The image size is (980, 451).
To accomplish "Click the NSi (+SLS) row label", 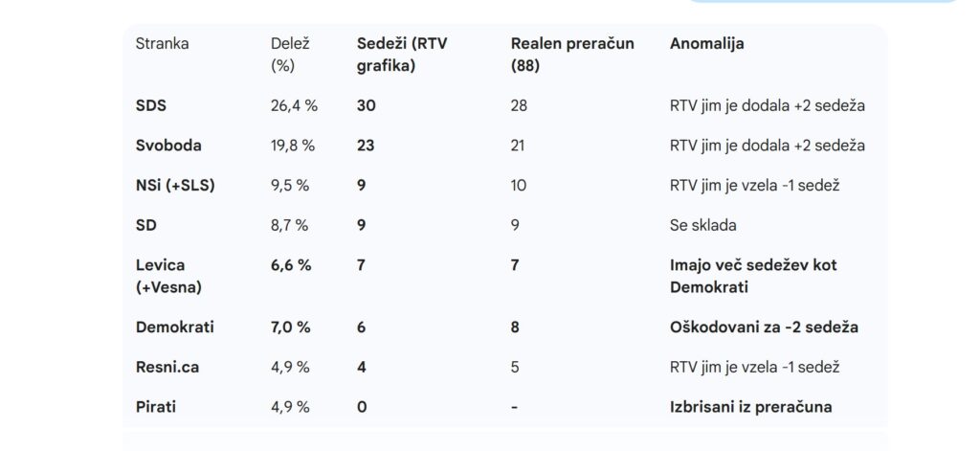I will point(176,185).
